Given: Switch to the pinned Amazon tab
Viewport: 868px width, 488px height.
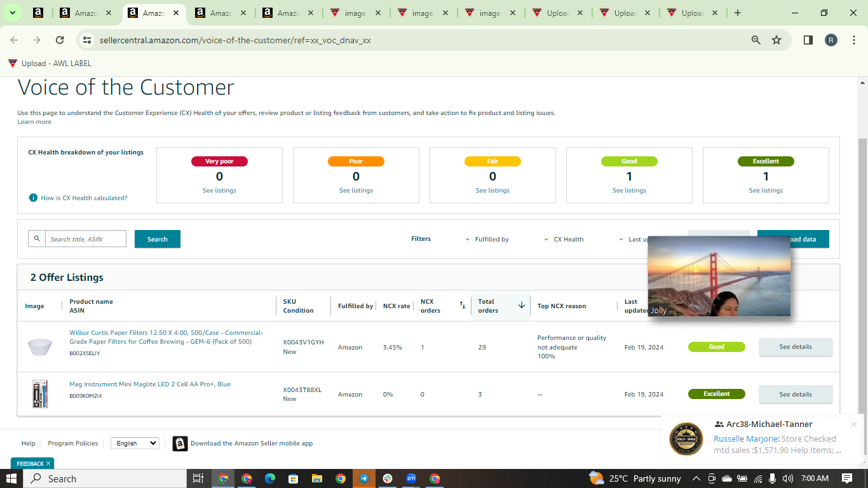Looking at the screenshot, I should tap(38, 13).
